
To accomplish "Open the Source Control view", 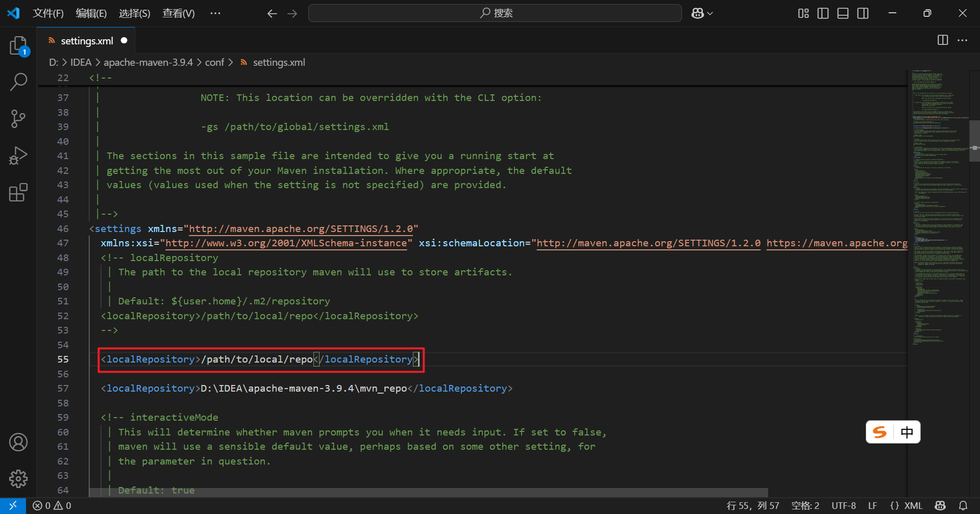I will 18,119.
